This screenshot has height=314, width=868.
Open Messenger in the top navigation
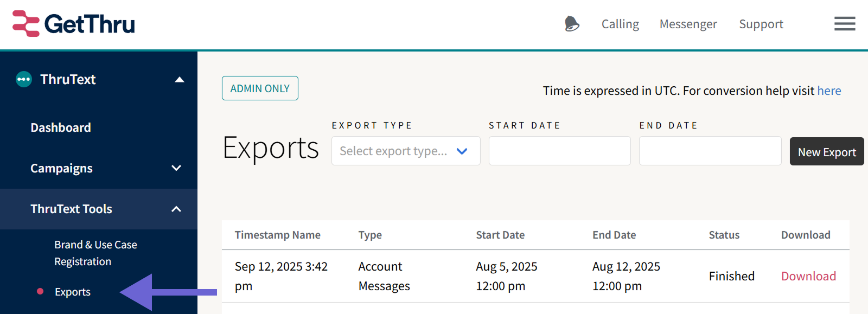pos(688,24)
